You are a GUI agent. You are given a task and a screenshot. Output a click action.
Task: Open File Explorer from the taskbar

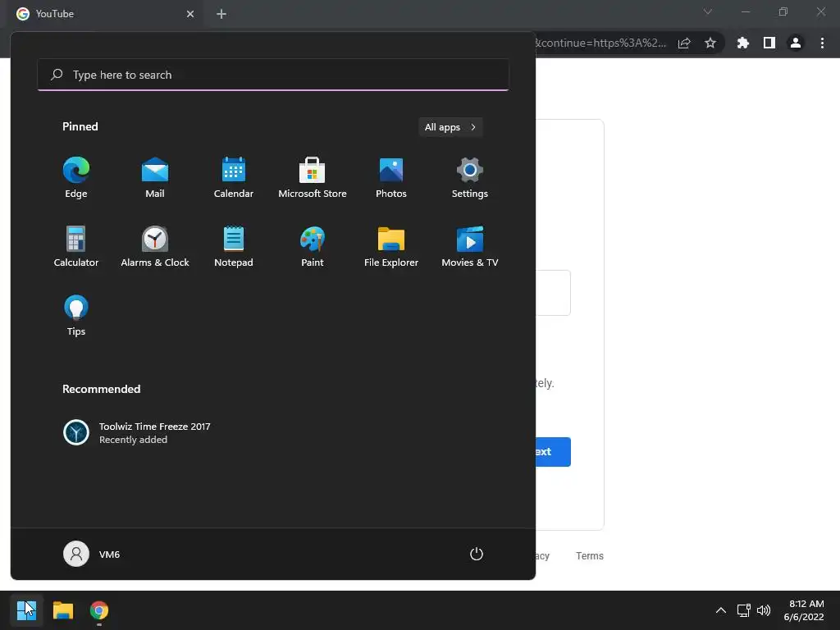pos(62,609)
